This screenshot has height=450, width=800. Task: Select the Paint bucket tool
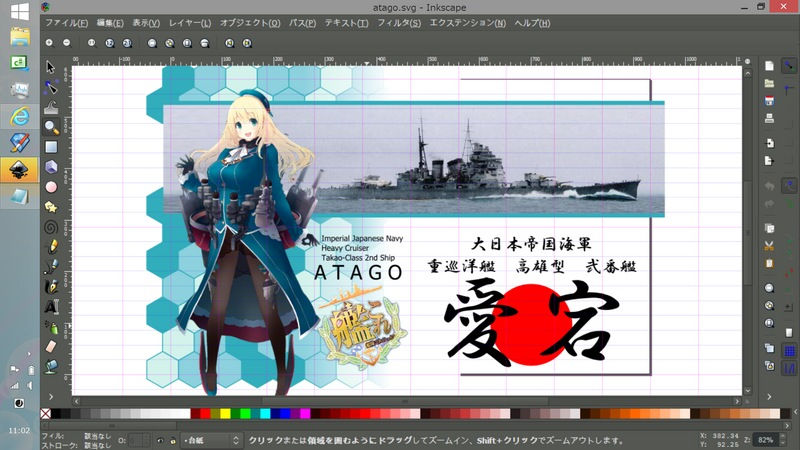(51, 366)
